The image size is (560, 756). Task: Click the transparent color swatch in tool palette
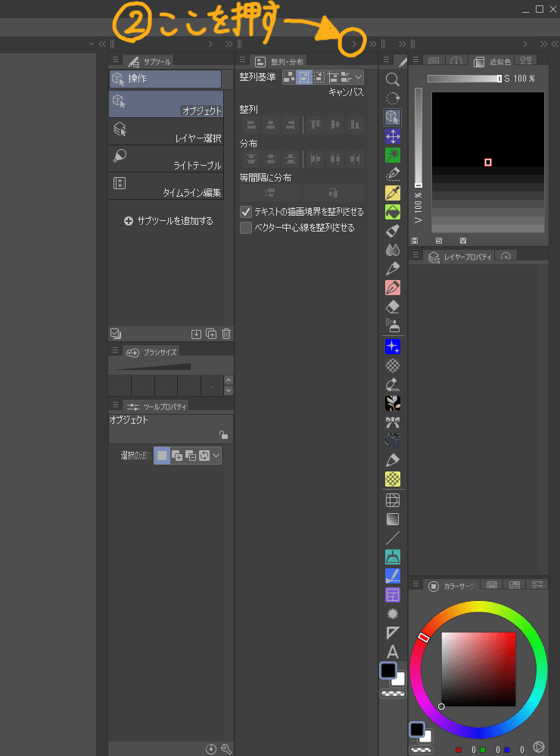[x=393, y=693]
